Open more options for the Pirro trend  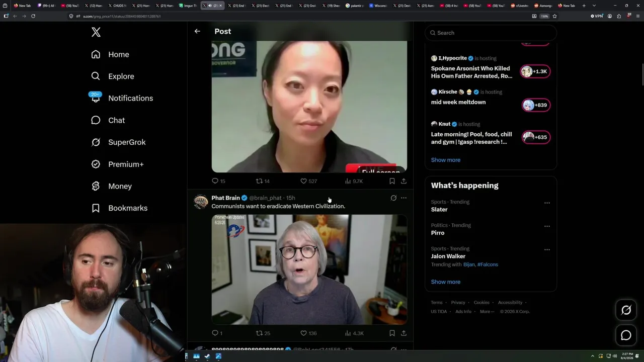pos(547,226)
